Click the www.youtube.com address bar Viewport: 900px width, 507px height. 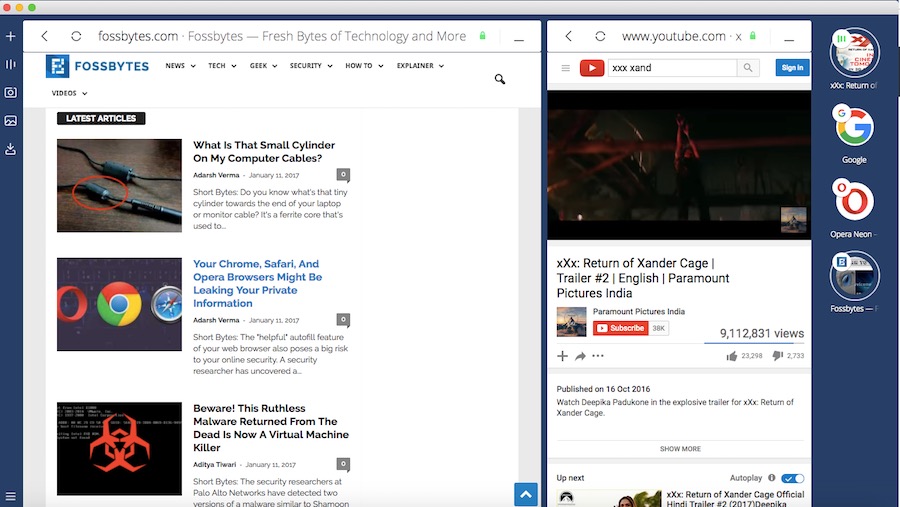click(x=682, y=36)
